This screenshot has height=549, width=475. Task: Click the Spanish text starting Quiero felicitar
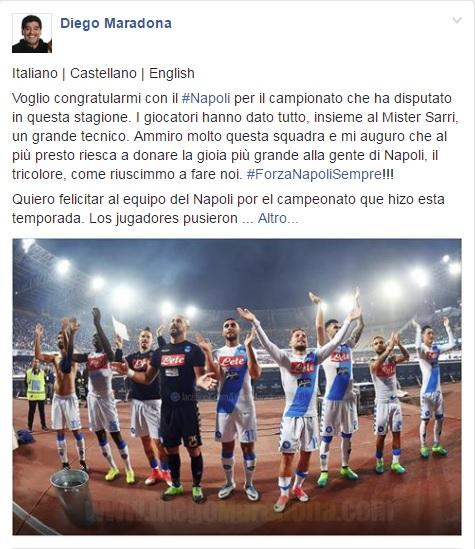[x=228, y=209]
